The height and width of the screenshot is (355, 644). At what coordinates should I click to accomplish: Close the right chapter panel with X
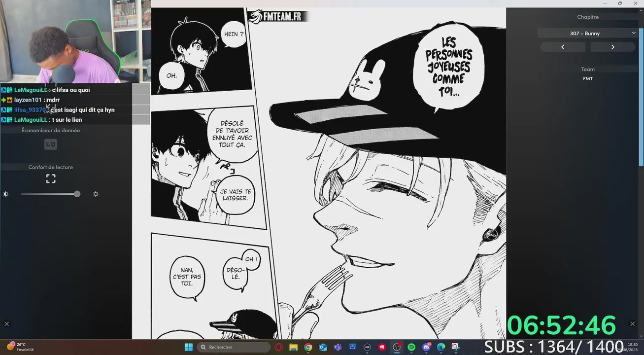(x=632, y=323)
